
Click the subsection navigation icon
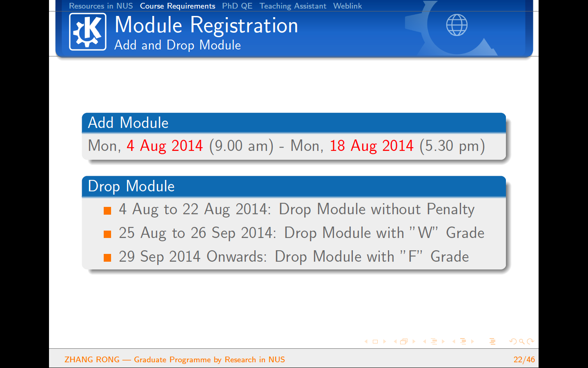coord(434,341)
